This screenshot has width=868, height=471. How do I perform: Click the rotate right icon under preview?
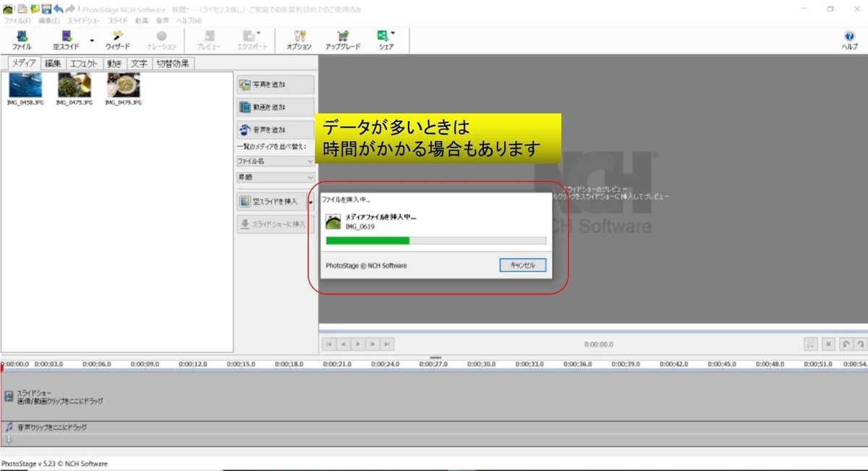click(x=861, y=344)
